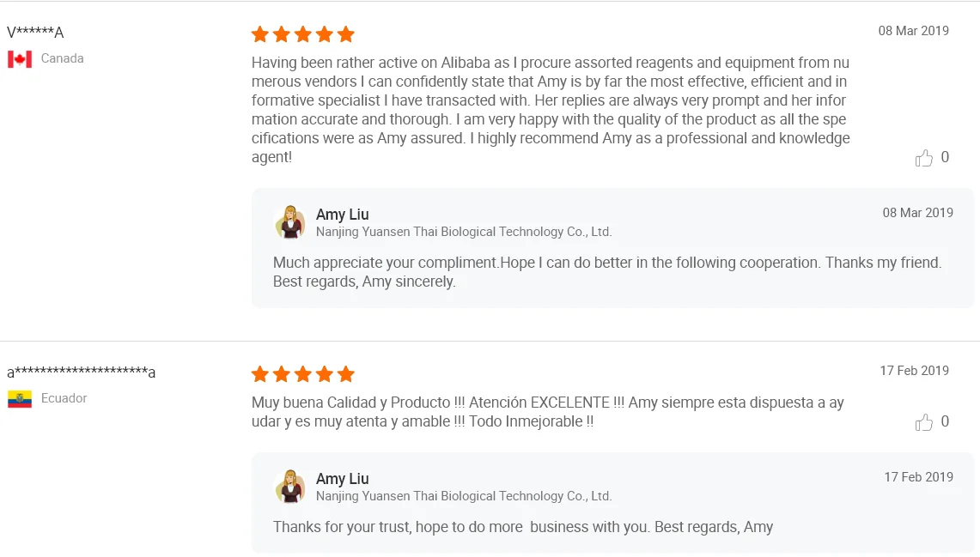Click the Ecuador country label
The width and height of the screenshot is (980, 557).
pyautogui.click(x=64, y=398)
